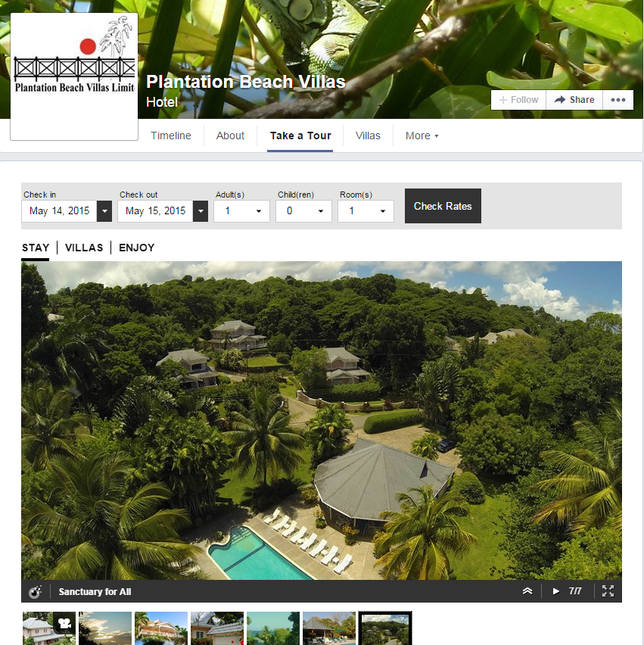Start the slideshow with the play icon
The height and width of the screenshot is (645, 644).
coord(555,591)
